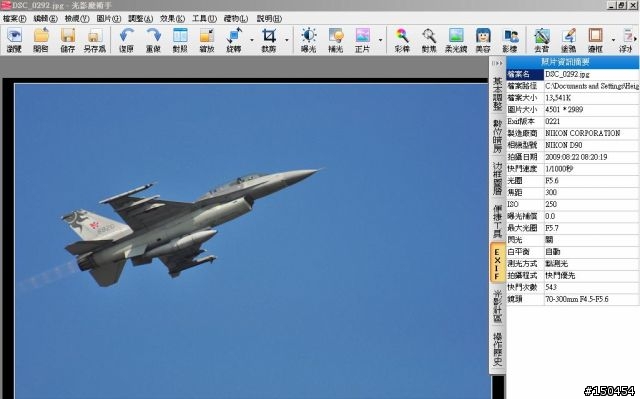Open the 禮物(L) menu
Screen dimensions: 640x399
[236, 19]
